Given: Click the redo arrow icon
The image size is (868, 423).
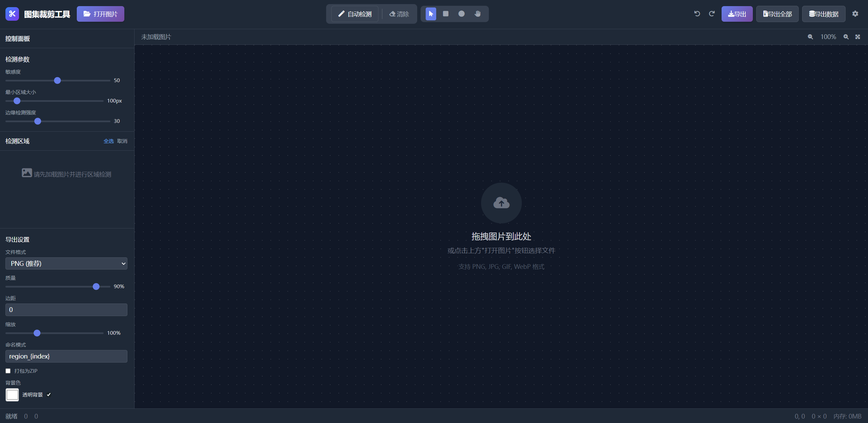Looking at the screenshot, I should [x=712, y=14].
